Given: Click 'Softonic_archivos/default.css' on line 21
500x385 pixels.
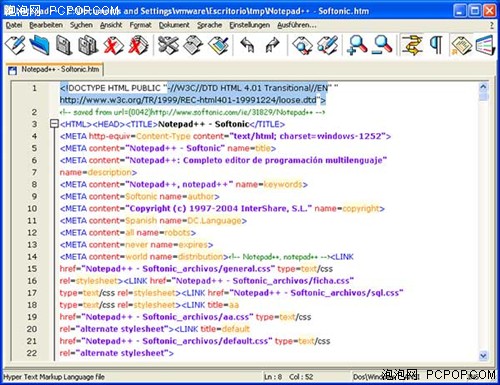Looking at the screenshot, I should 205,341.
